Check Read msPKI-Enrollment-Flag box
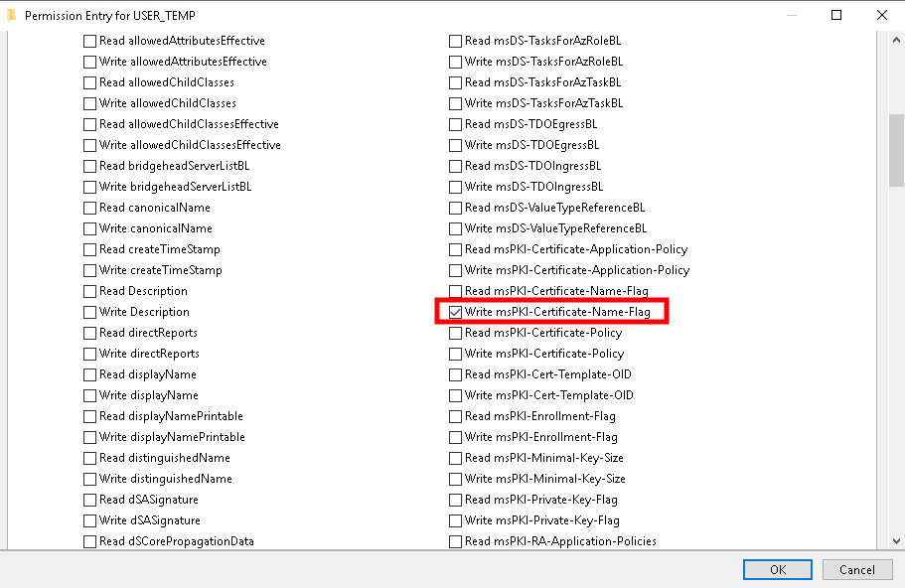This screenshot has width=905, height=588. (456, 416)
